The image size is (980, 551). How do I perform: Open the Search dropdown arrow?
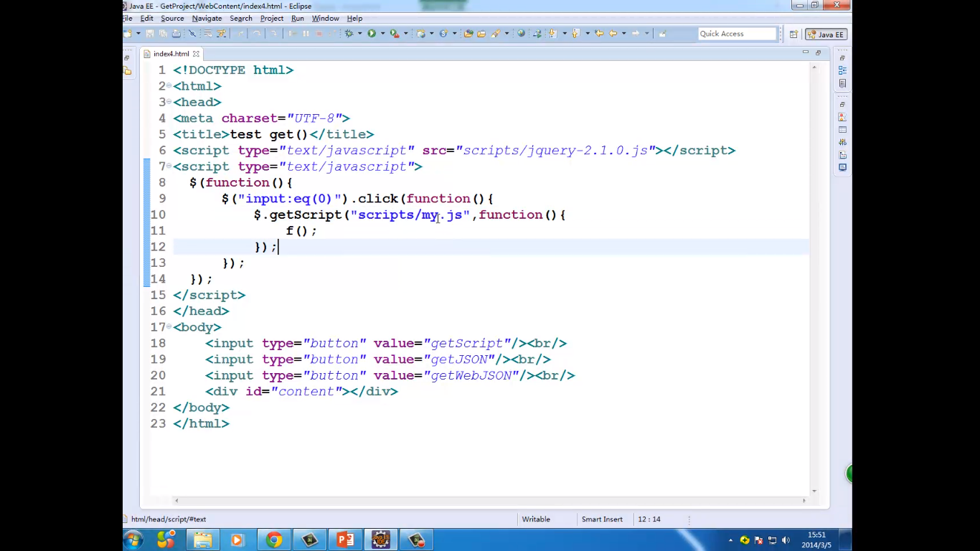tap(507, 34)
